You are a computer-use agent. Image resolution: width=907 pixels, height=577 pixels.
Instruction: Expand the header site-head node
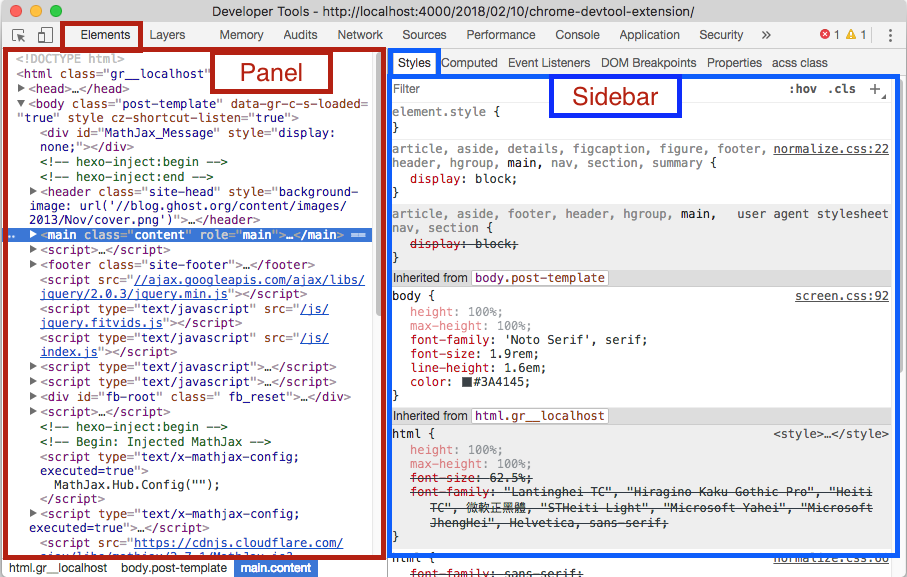33,191
